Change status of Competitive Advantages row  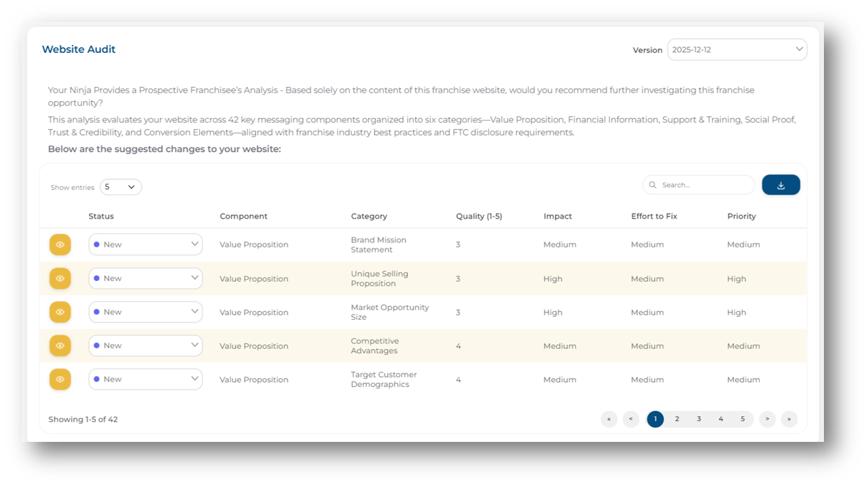[145, 345]
